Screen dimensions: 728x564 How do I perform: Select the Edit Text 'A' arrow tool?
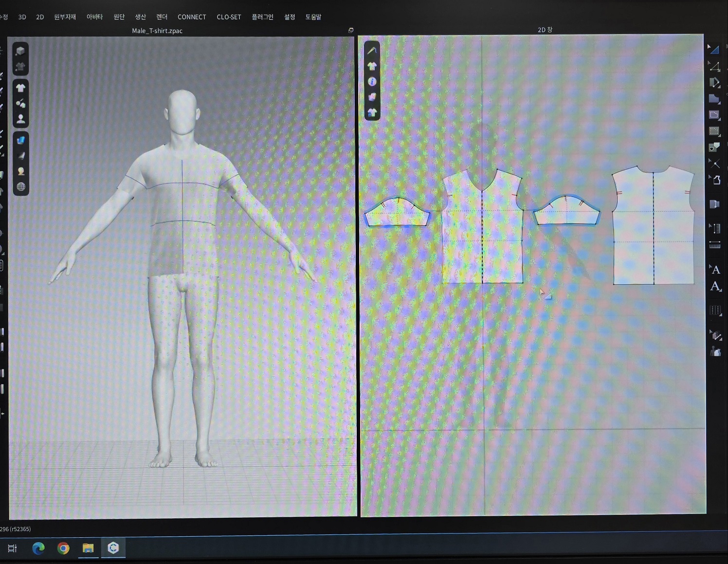pyautogui.click(x=715, y=270)
